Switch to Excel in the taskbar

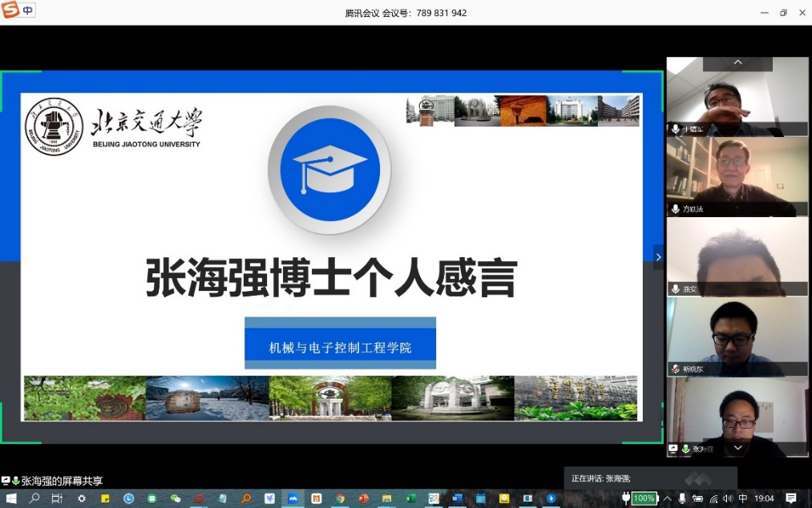tap(410, 498)
